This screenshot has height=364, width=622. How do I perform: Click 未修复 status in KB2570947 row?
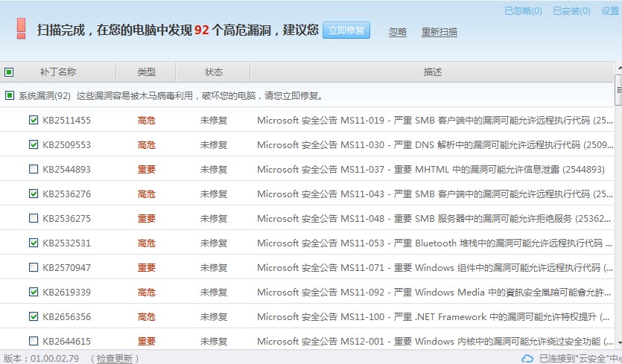tap(213, 268)
